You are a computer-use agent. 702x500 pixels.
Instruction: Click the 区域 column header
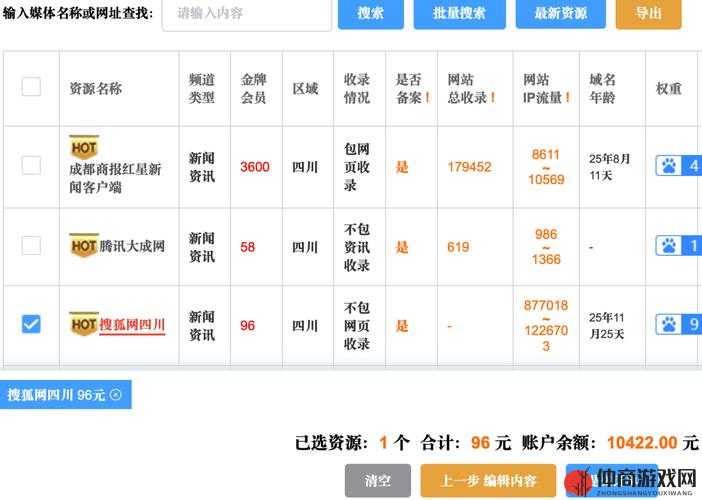(x=305, y=88)
